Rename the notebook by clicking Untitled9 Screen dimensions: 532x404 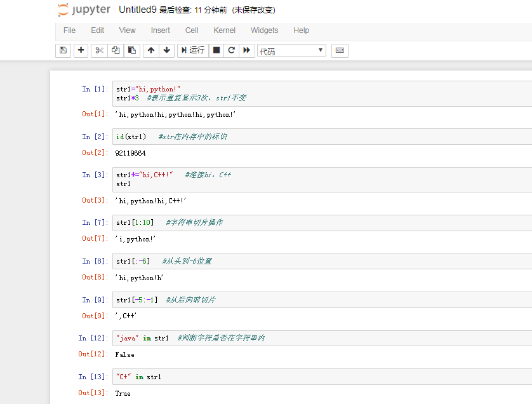tap(137, 10)
